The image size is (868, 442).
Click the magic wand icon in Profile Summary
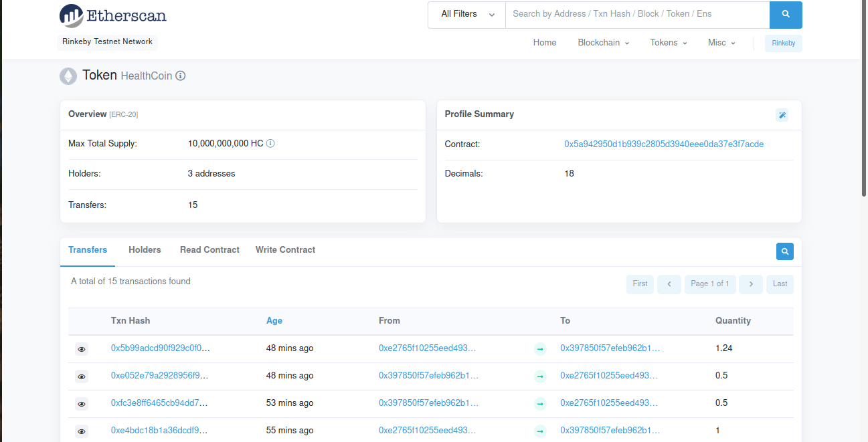(x=782, y=115)
